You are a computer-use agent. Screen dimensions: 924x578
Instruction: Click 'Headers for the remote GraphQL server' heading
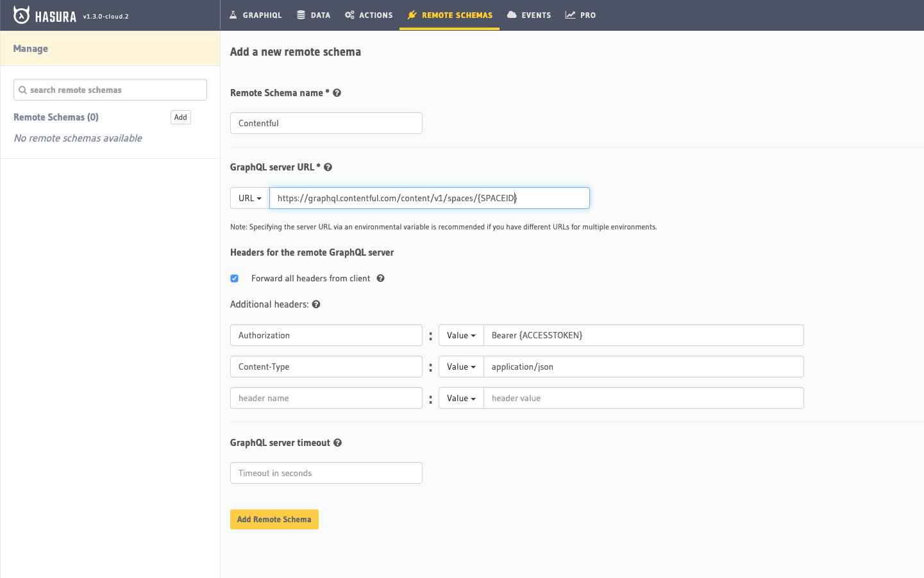point(312,252)
